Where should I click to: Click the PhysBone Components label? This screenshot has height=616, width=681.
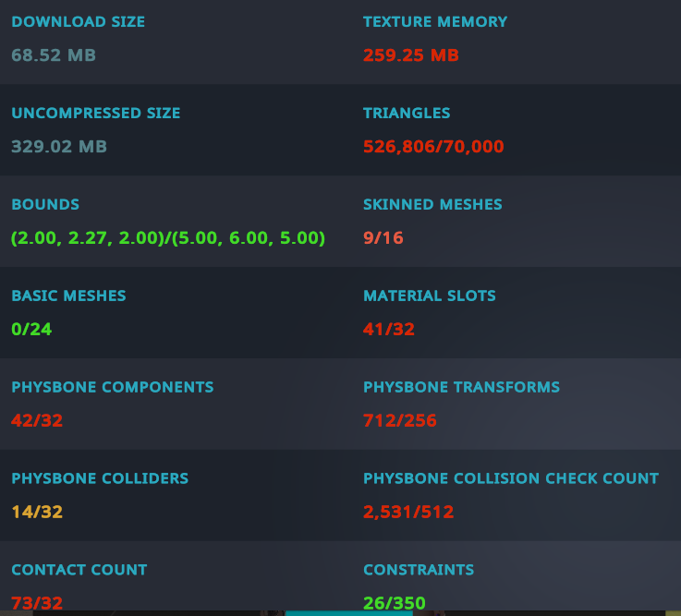pos(113,388)
